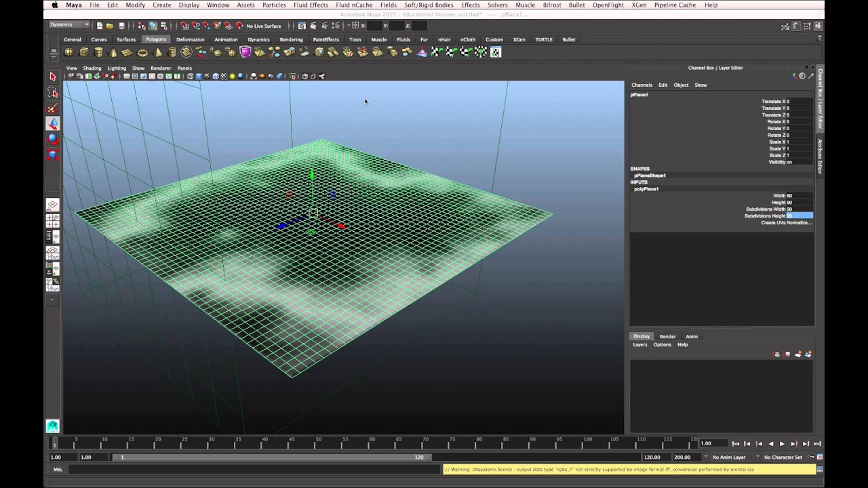Image resolution: width=868 pixels, height=488 pixels.
Task: Open the Apple menu
Action: 55,5
